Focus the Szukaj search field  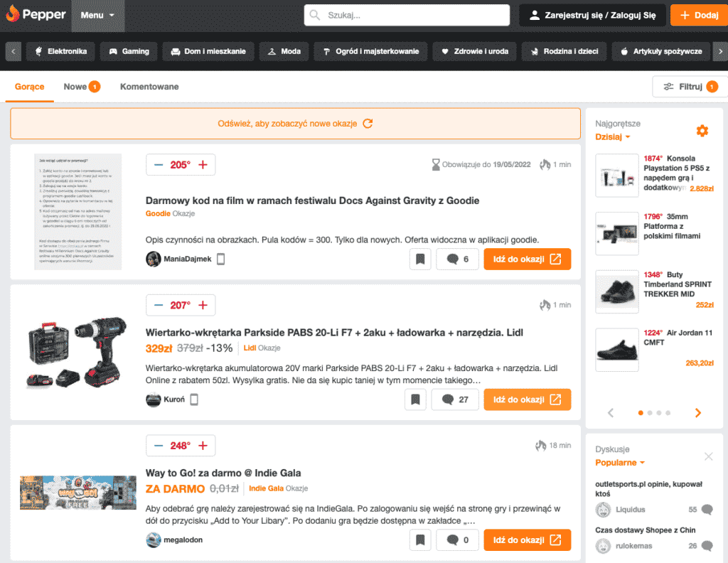(x=407, y=16)
